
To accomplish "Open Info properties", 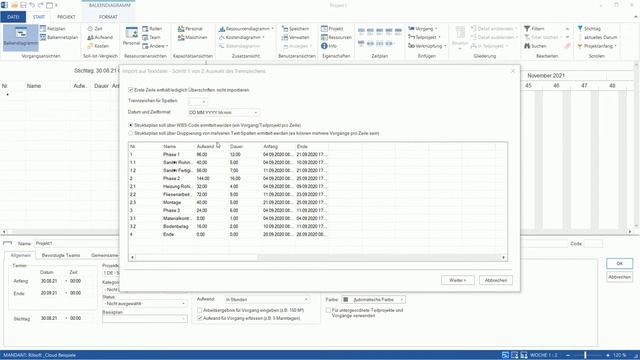I will 329,46.
